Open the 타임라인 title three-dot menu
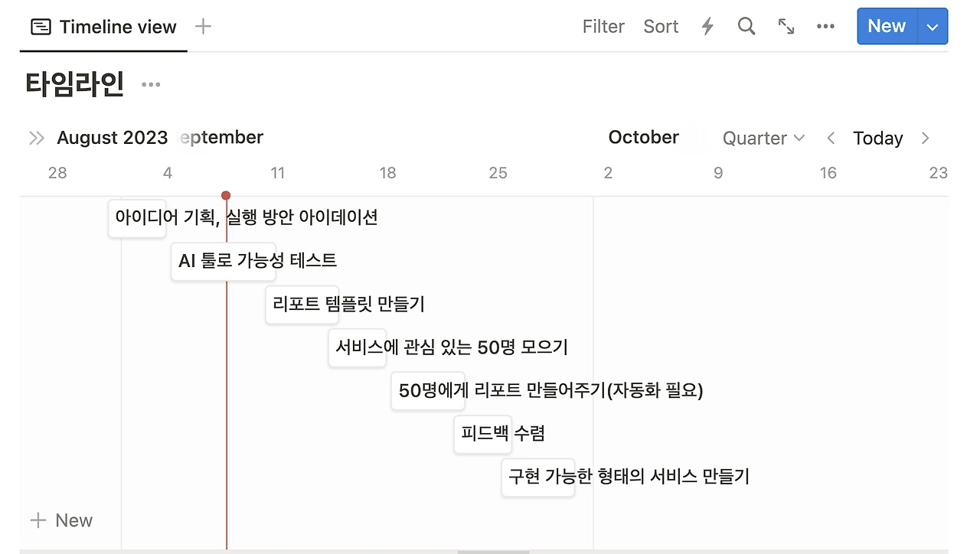This screenshot has height=554, width=980. [151, 84]
